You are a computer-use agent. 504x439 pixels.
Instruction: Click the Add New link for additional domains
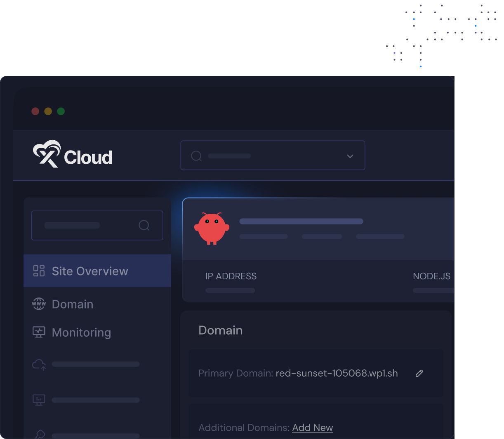click(312, 428)
